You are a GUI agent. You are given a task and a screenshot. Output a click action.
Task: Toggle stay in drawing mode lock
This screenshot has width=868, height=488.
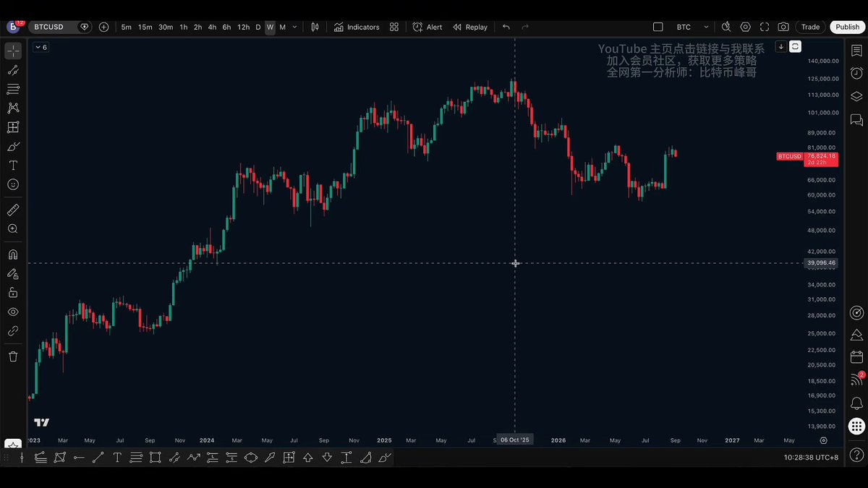click(x=13, y=274)
